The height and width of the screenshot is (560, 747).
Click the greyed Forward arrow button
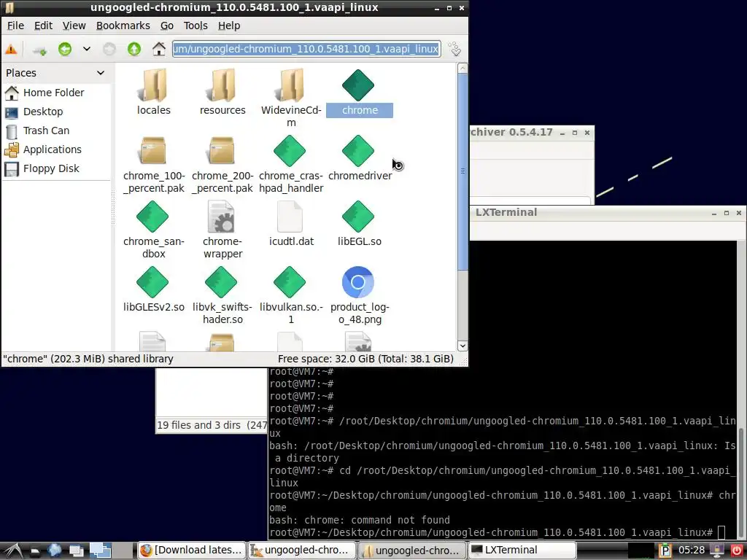pos(109,49)
